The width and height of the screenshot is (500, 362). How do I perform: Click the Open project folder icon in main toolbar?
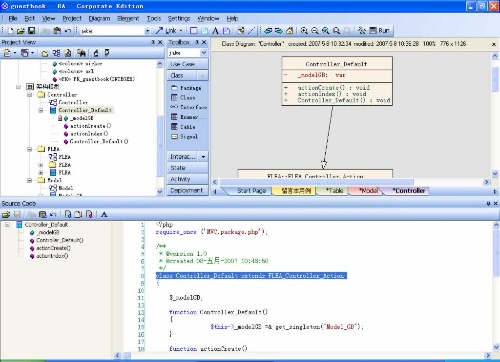click(21, 31)
